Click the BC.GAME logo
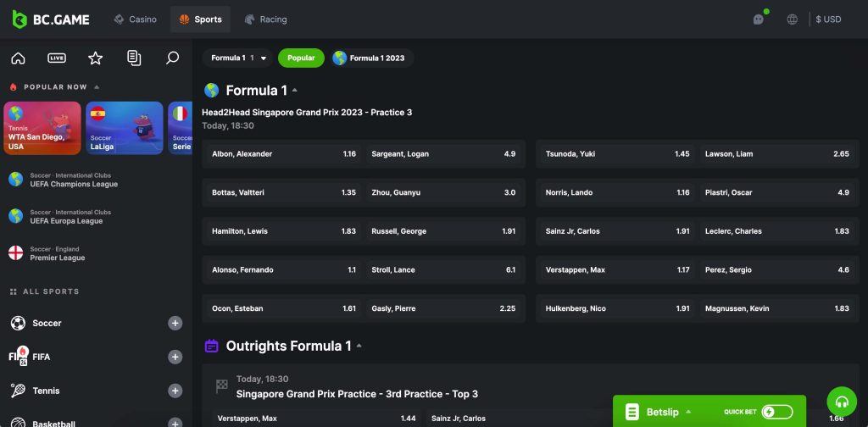 click(x=51, y=19)
